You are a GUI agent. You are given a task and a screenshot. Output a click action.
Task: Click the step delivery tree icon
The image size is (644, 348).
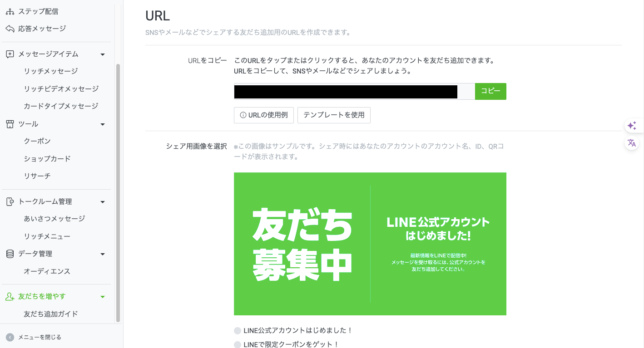tap(10, 11)
